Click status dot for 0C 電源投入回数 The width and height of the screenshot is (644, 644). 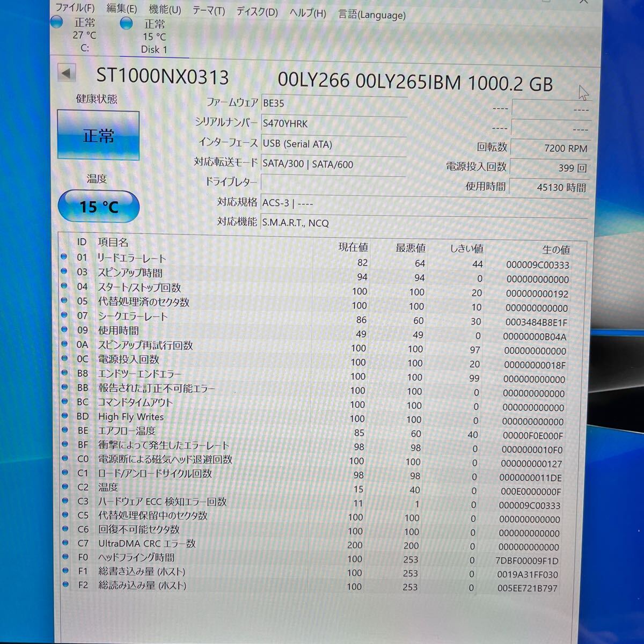(x=64, y=358)
